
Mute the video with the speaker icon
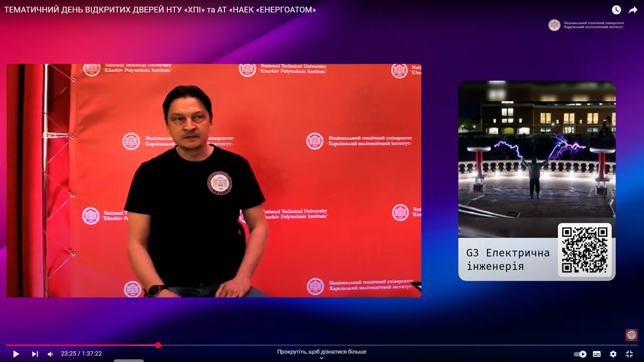(50, 354)
